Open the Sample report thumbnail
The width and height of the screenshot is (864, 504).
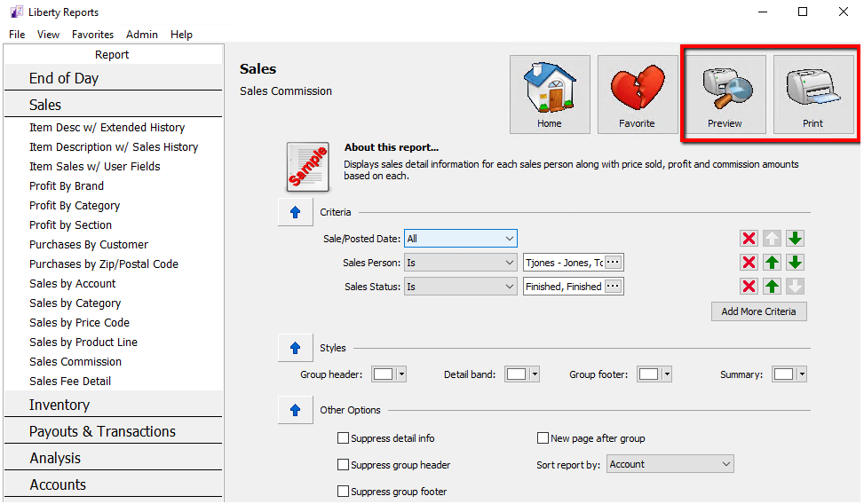coord(307,167)
